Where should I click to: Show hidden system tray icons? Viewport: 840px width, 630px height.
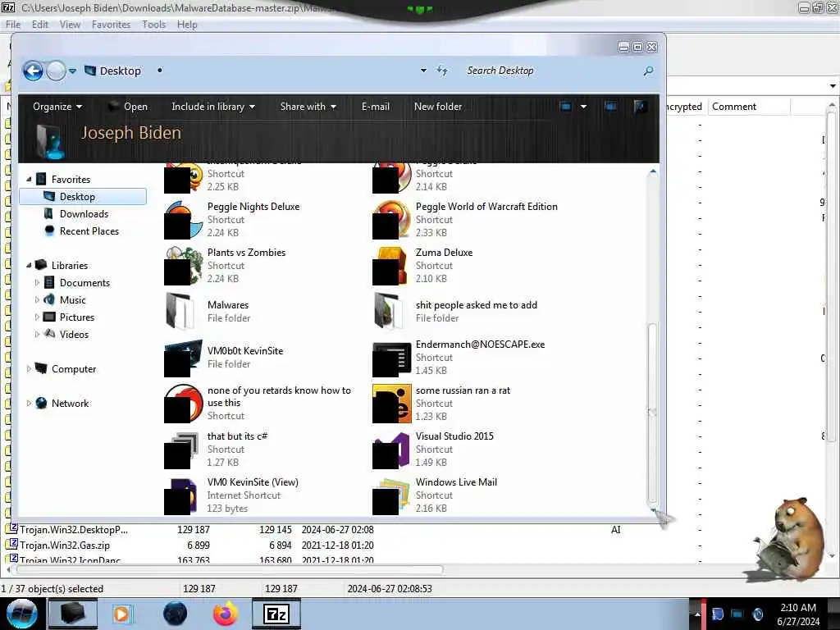pos(697,614)
